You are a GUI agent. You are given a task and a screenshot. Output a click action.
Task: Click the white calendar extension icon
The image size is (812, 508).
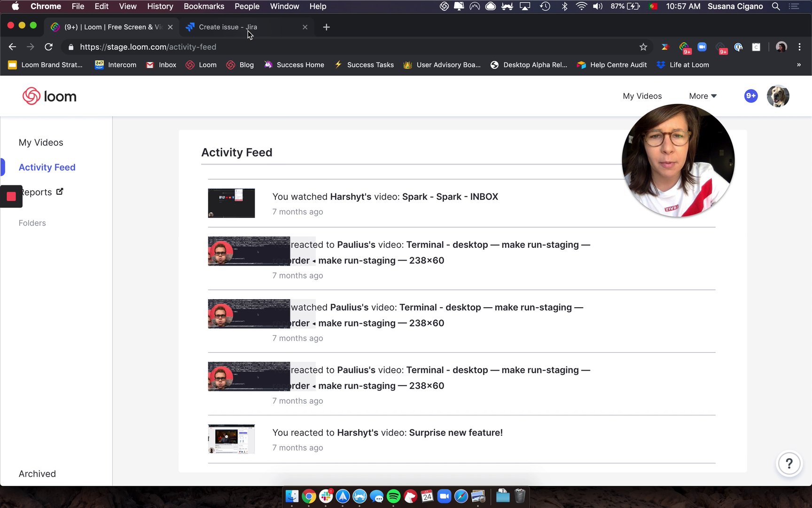click(756, 47)
